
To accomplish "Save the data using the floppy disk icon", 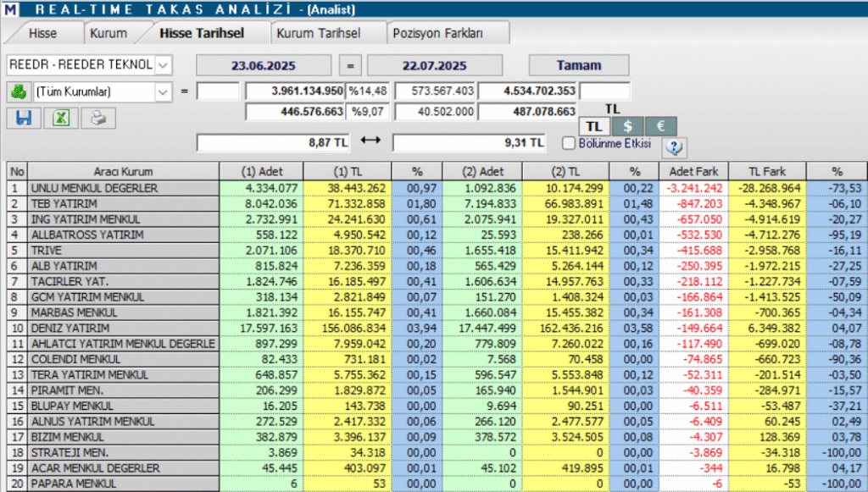I will point(23,118).
